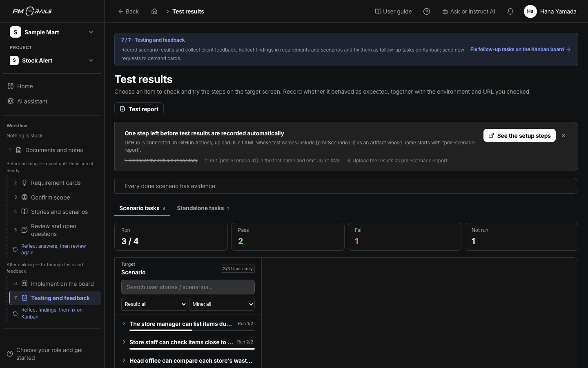Click the Pass 2 summary card
Screen dimensions: 588x368
coord(288,237)
